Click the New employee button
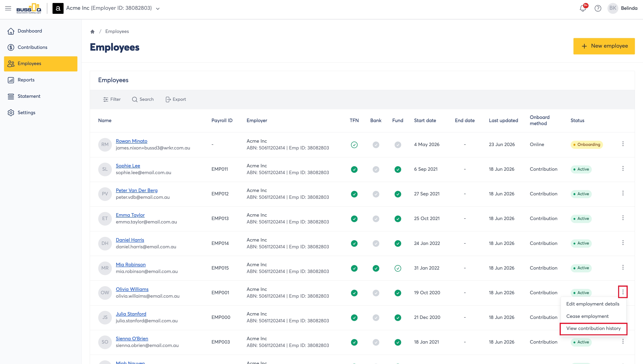The height and width of the screenshot is (364, 643). 604,46
